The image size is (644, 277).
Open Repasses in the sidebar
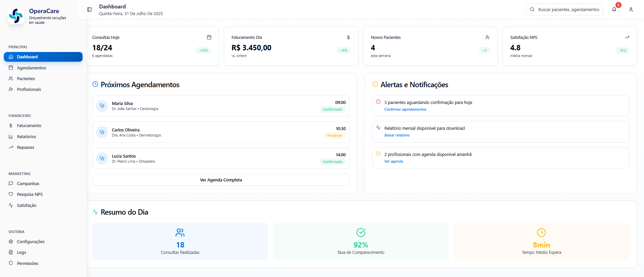pyautogui.click(x=43, y=147)
